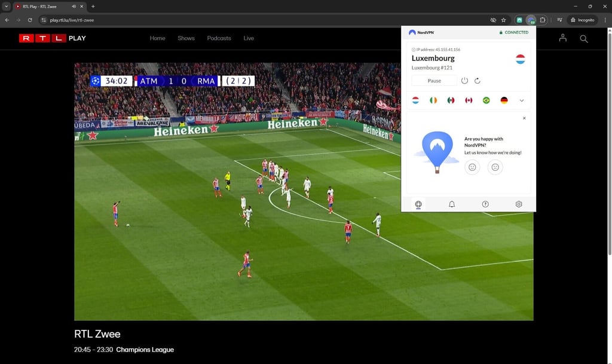The height and width of the screenshot is (364, 612).
Task: Click the NordVPN extension toolbar icon
Action: coord(531,20)
